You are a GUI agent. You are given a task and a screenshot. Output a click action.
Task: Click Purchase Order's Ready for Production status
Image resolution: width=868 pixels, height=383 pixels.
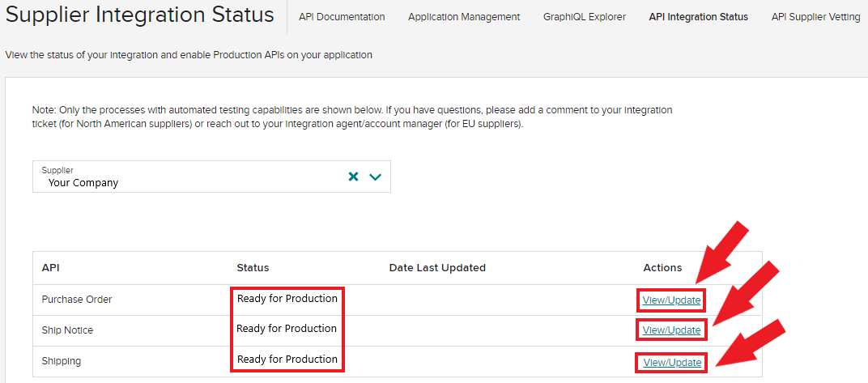[x=287, y=299]
